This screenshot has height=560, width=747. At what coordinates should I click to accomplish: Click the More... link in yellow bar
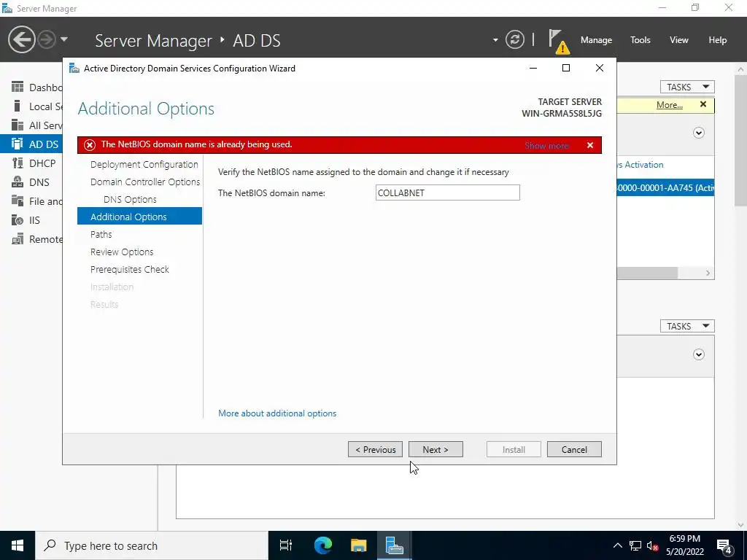tap(670, 105)
